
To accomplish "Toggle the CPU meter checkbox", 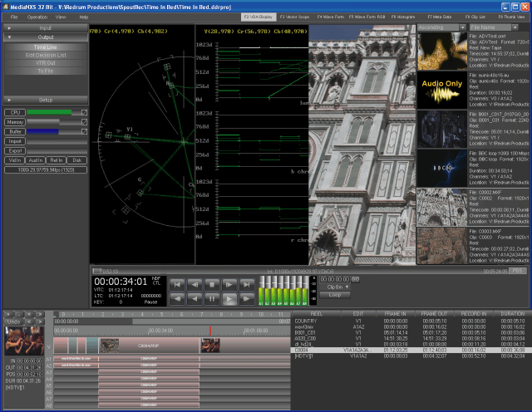I will pyautogui.click(x=84, y=112).
